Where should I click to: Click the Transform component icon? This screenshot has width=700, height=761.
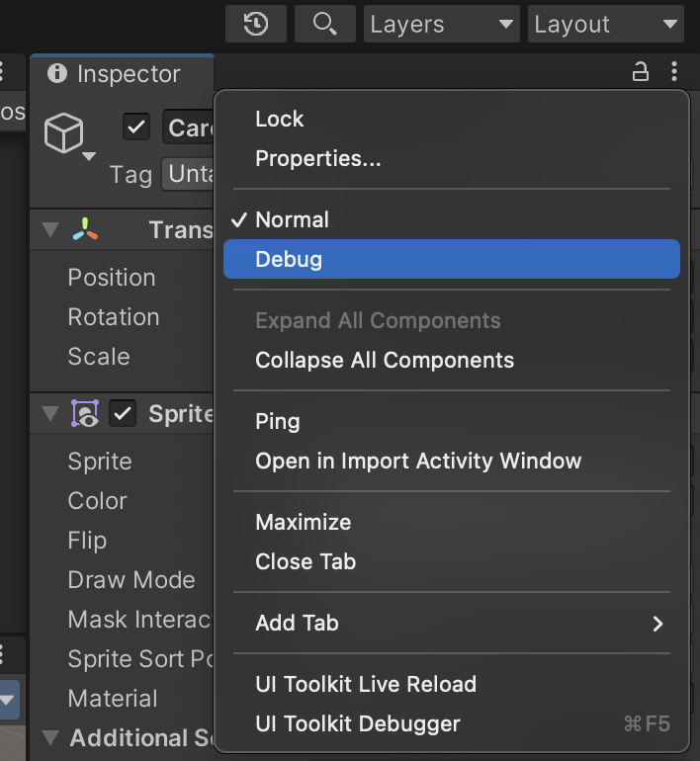(85, 230)
